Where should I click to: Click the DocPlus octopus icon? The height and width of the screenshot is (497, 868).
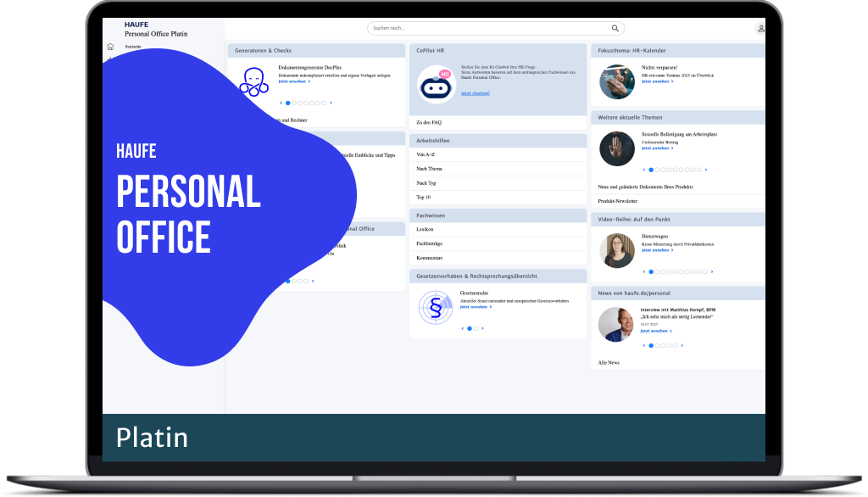coord(253,82)
